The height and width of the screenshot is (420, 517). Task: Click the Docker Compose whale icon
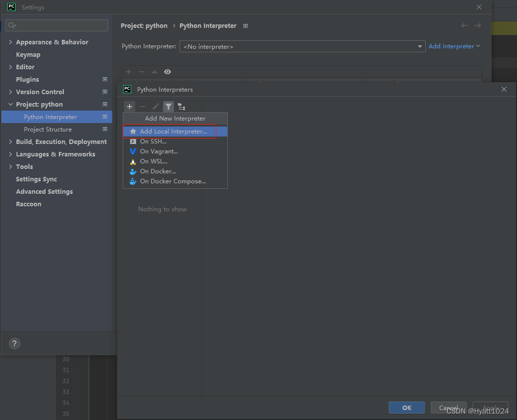tap(133, 181)
